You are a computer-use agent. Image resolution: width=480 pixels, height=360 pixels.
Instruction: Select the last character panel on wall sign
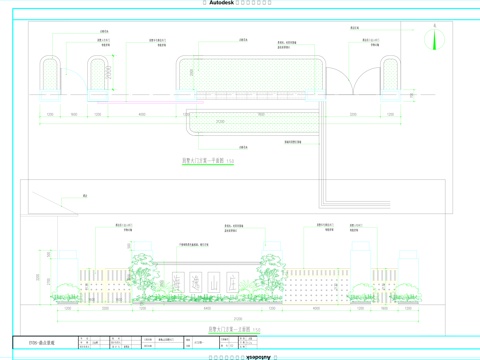click(233, 282)
